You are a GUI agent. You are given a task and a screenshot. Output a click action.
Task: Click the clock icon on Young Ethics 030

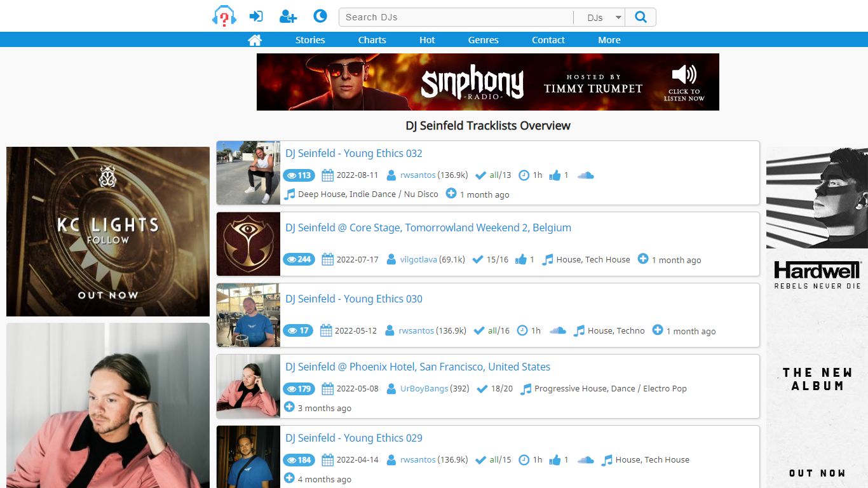point(522,330)
